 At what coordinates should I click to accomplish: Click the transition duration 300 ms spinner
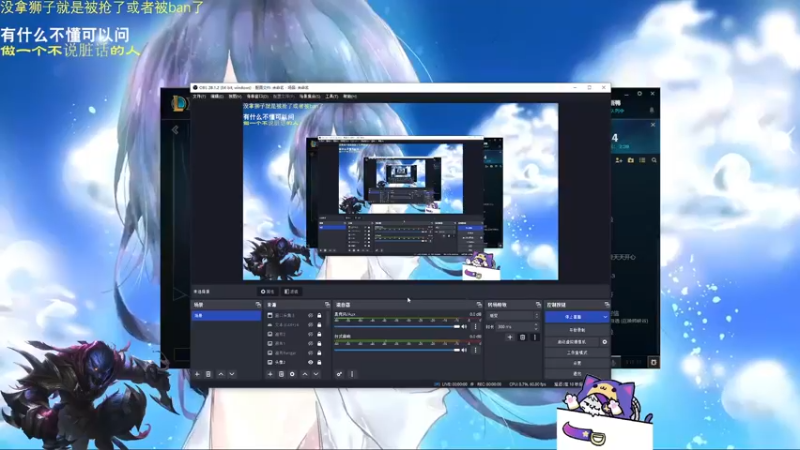click(x=518, y=327)
